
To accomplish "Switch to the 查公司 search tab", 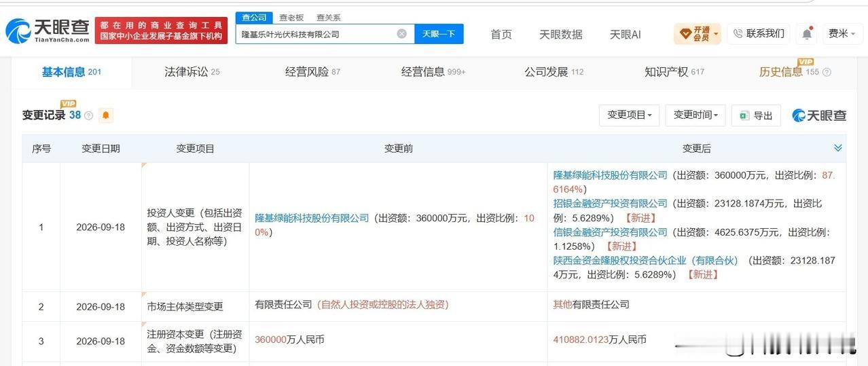I will 254,18.
